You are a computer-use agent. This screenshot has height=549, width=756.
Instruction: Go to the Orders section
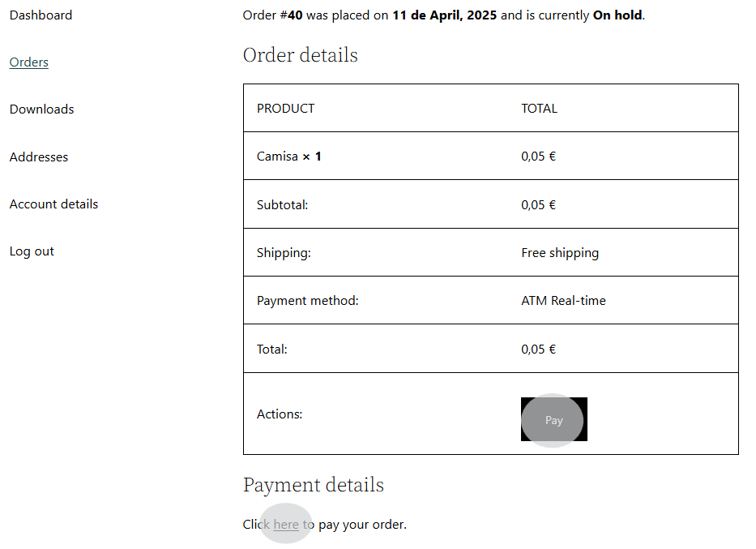(x=29, y=62)
